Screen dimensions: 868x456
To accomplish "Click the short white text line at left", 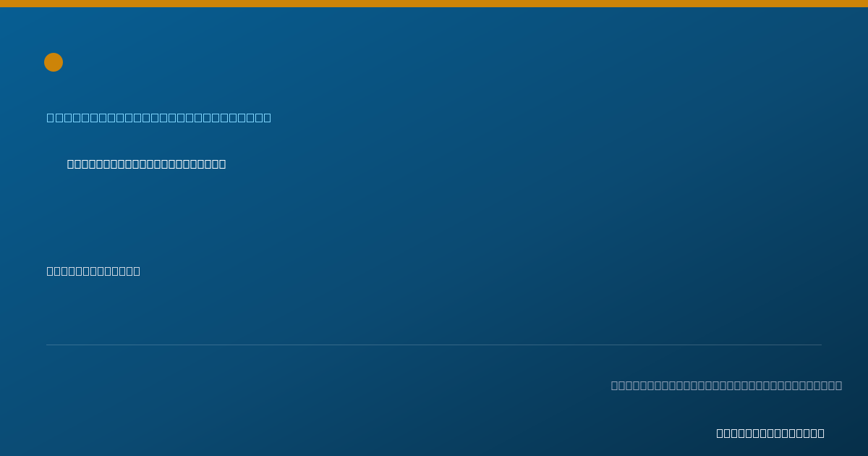I will 93,271.
